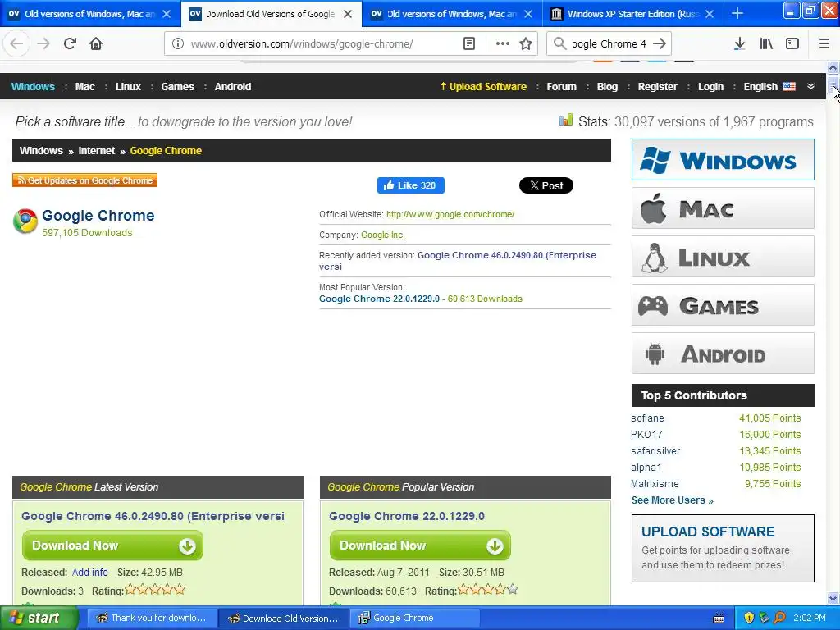The image size is (840, 630).
Task: Click the Register link
Action: pos(657,86)
